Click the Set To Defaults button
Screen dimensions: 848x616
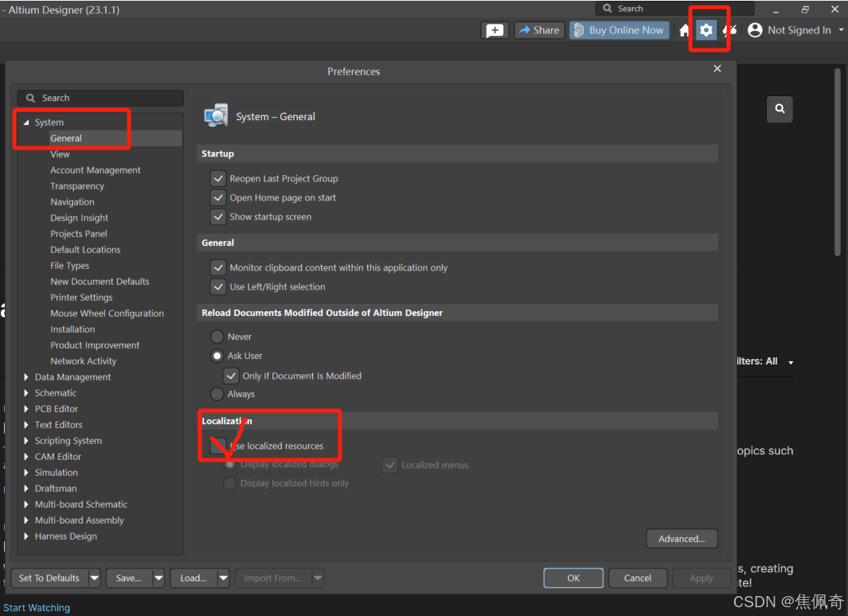pos(49,578)
